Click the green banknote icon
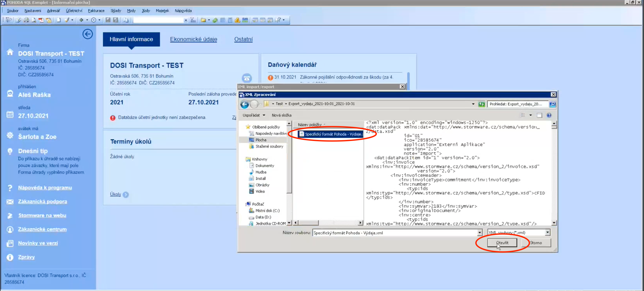The height and width of the screenshot is (291, 644). [215, 20]
